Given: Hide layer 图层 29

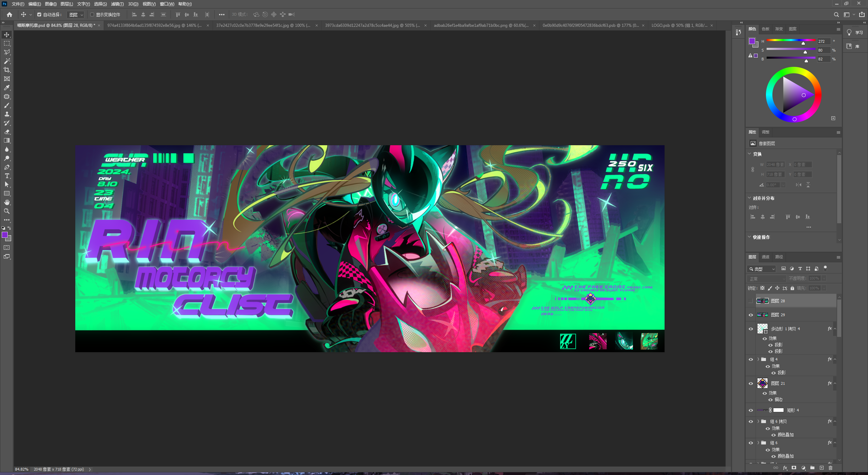Looking at the screenshot, I should [751, 315].
